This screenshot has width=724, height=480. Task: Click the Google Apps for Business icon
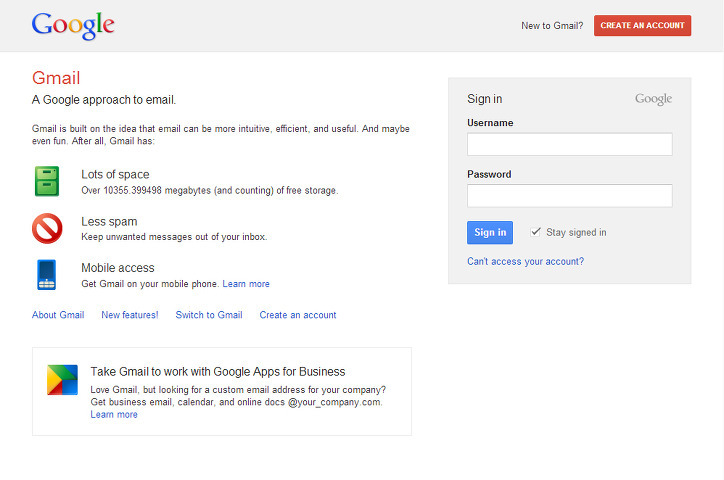tap(62, 380)
